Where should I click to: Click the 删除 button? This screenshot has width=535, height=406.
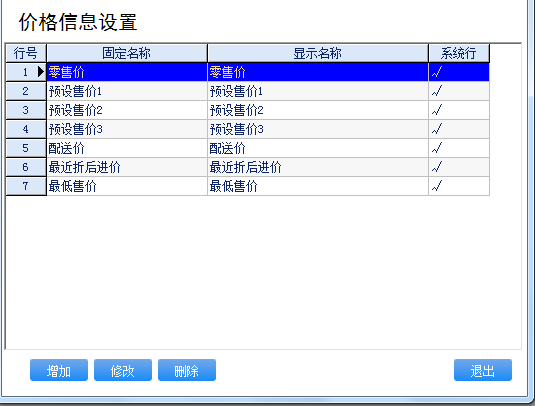coord(187,370)
